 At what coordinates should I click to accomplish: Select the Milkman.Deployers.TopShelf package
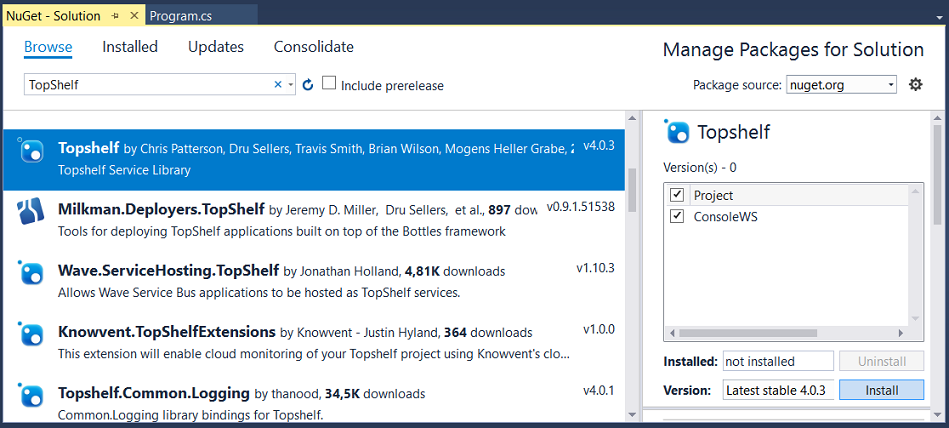click(314, 220)
